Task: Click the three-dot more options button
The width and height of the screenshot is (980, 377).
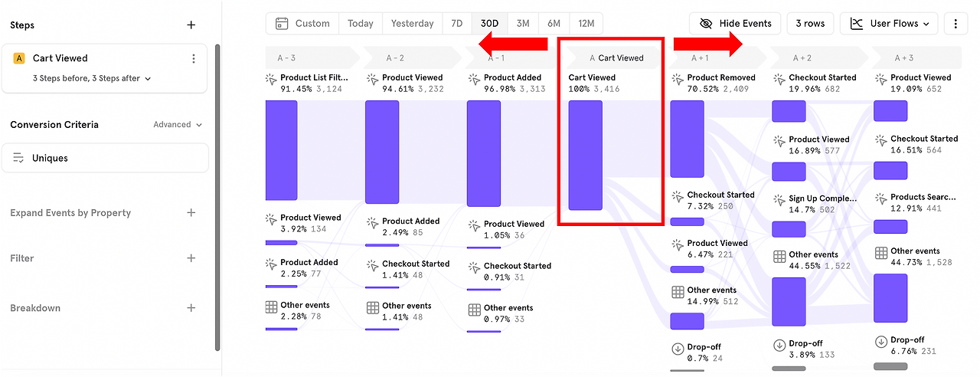Action: click(955, 24)
